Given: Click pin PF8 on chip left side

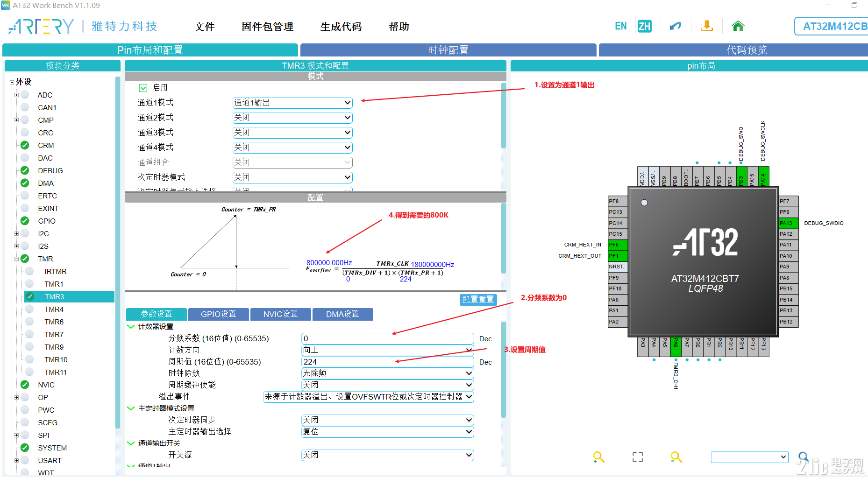Looking at the screenshot, I should click(x=618, y=201).
